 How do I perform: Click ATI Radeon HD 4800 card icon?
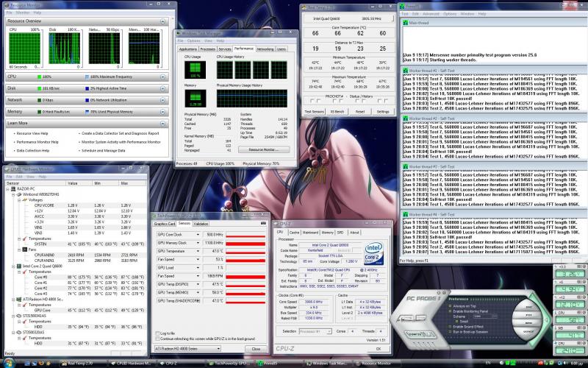point(19,300)
